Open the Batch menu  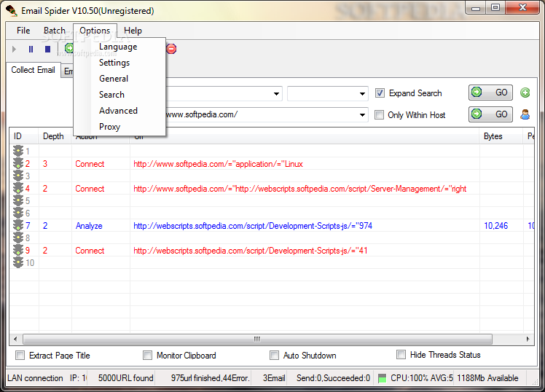point(54,31)
